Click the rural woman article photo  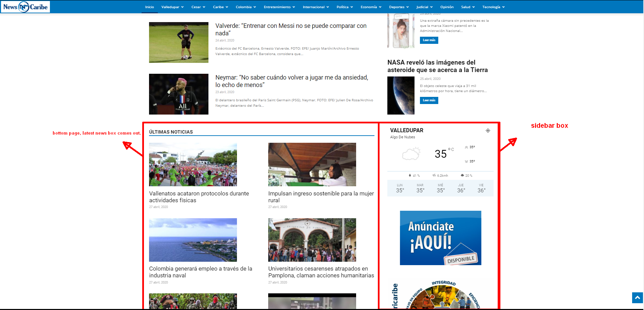coord(312,165)
